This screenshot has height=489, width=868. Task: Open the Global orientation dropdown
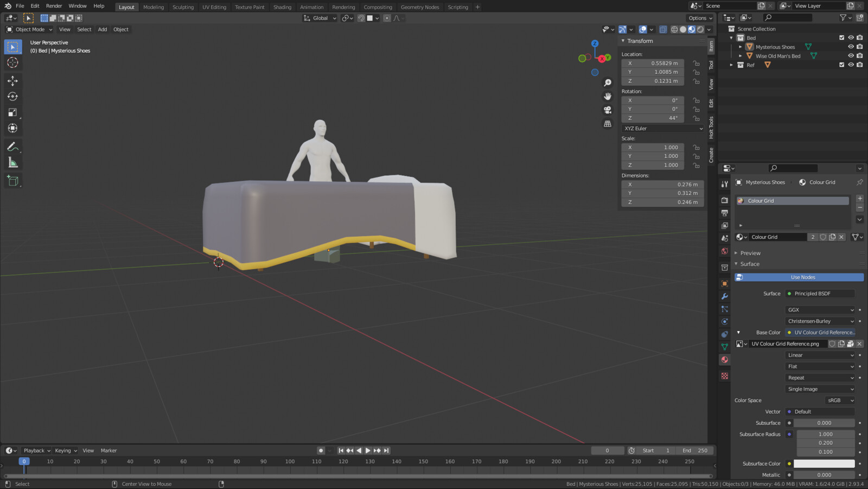[x=320, y=18]
